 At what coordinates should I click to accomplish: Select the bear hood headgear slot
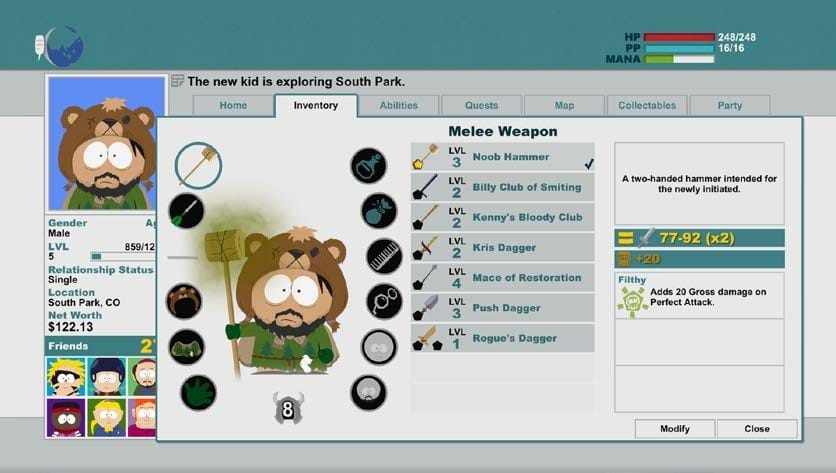tap(184, 301)
